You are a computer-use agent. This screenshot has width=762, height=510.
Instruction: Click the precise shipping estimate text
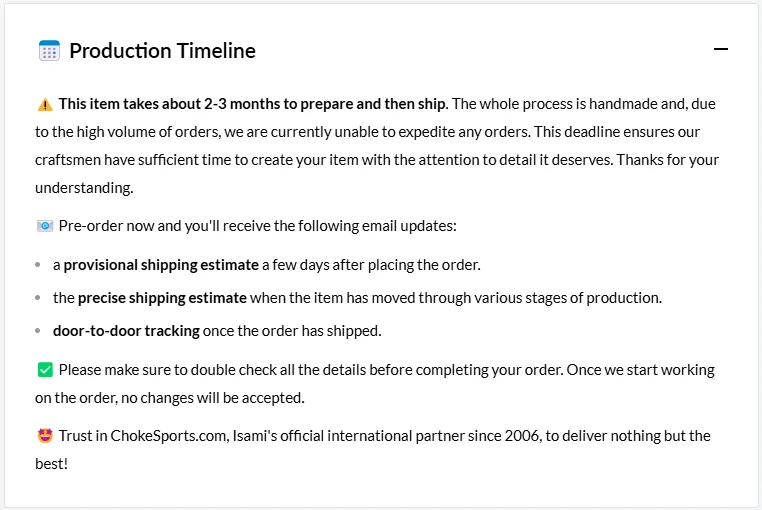(x=162, y=298)
